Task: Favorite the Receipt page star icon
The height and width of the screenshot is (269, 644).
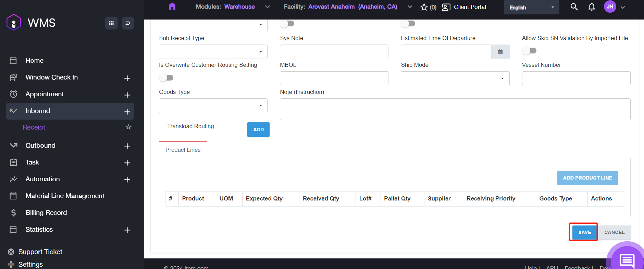Action: click(128, 127)
